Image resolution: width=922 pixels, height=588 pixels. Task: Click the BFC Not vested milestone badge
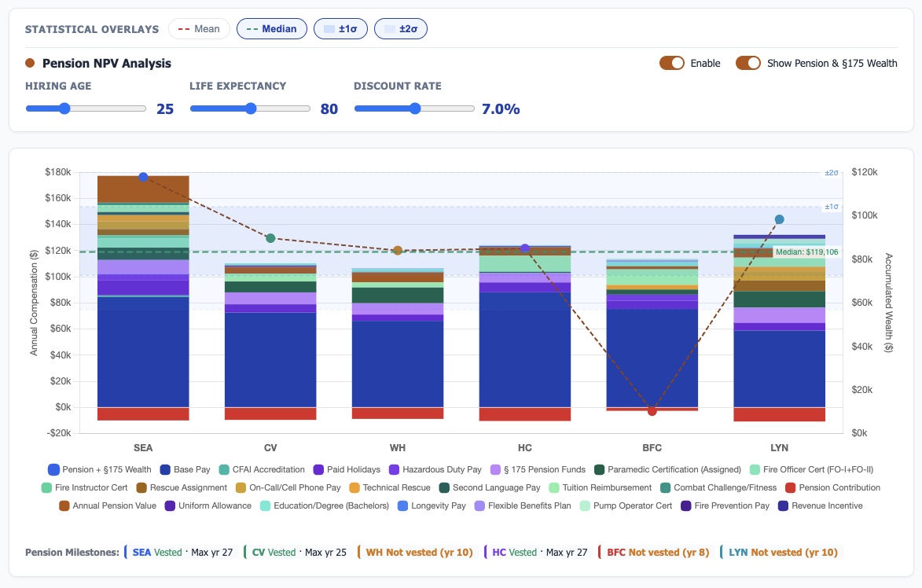point(656,552)
